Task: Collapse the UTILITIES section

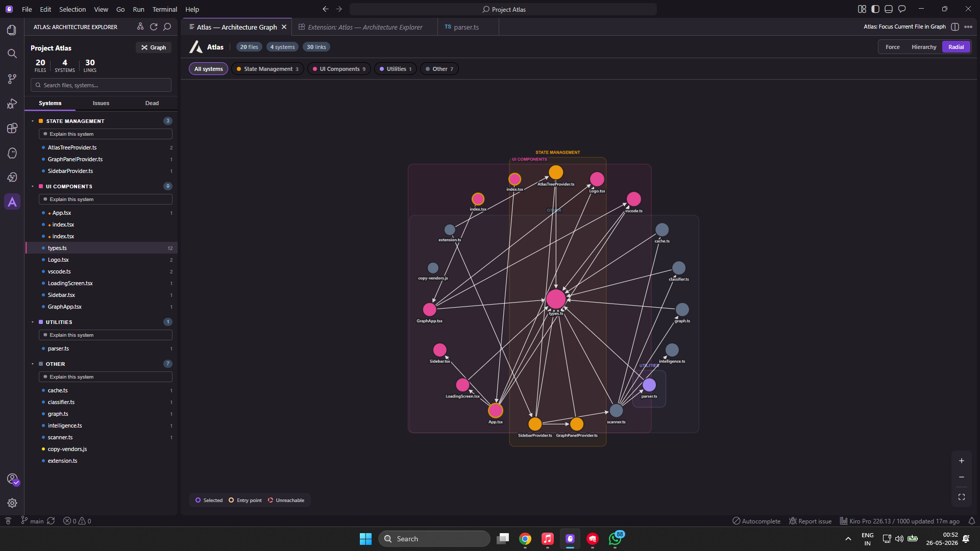Action: click(x=33, y=322)
